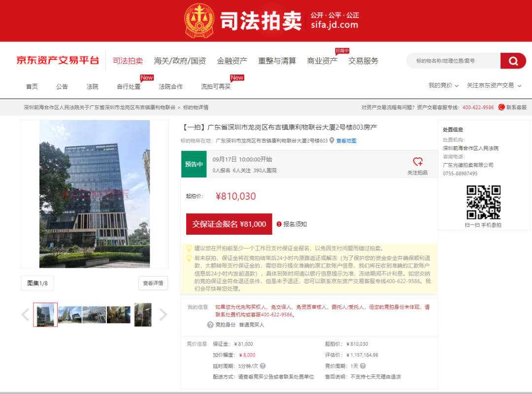Open 公告 menu item
The width and height of the screenshot is (532, 394).
click(x=62, y=87)
